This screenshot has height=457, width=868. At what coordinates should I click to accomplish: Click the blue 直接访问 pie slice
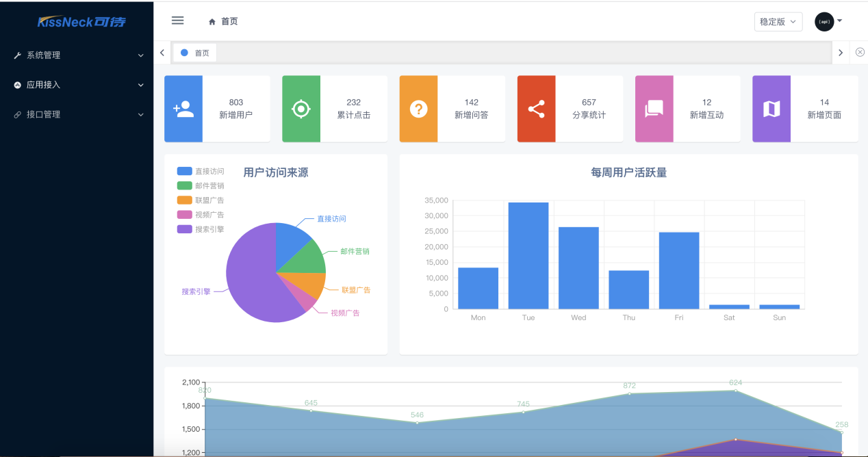tap(290, 244)
